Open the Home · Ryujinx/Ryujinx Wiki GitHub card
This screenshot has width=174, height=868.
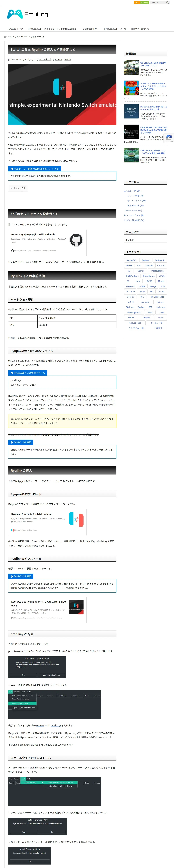[x=47, y=243]
